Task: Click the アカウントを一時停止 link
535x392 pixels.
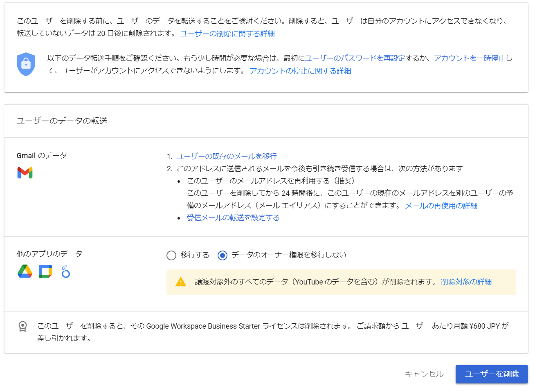Action: click(470, 58)
